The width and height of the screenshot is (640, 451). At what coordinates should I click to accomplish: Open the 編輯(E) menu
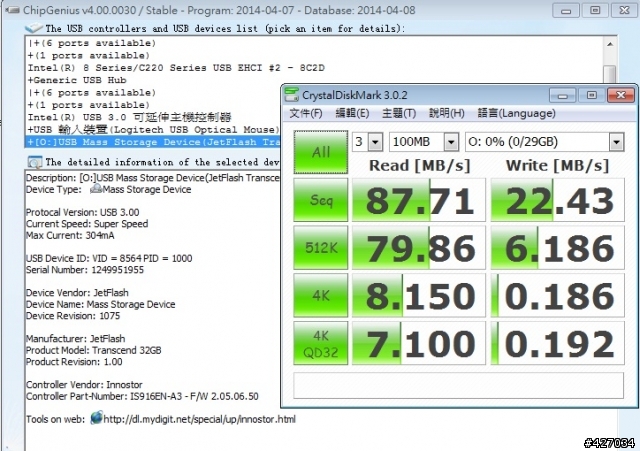click(352, 113)
